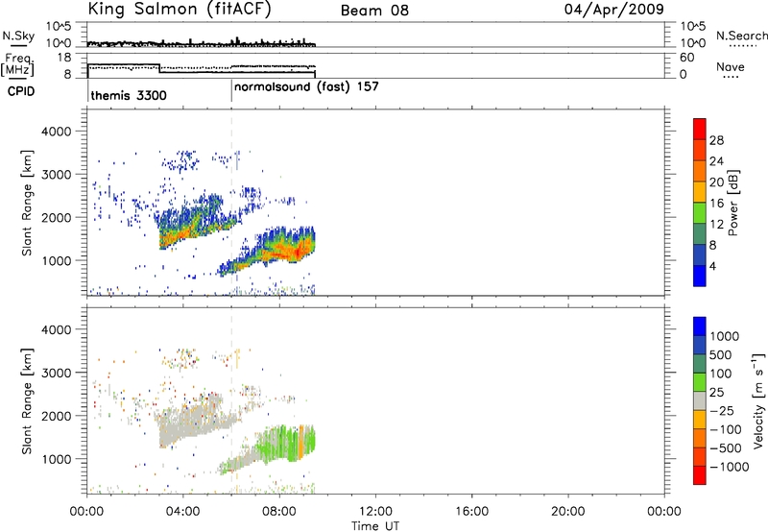The image size is (768, 532).
Task: Click the orange high-power echo patch near 08:30
Action: pyautogui.click(x=293, y=253)
